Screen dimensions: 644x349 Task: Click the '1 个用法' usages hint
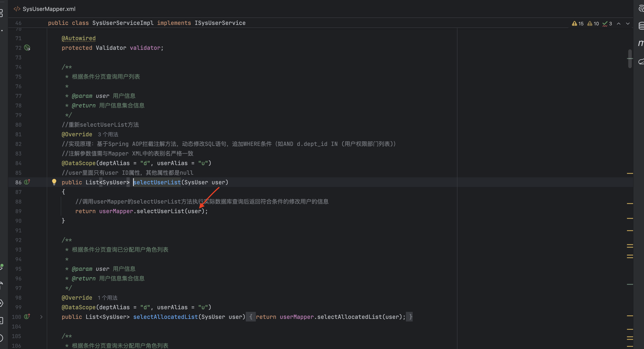107,298
